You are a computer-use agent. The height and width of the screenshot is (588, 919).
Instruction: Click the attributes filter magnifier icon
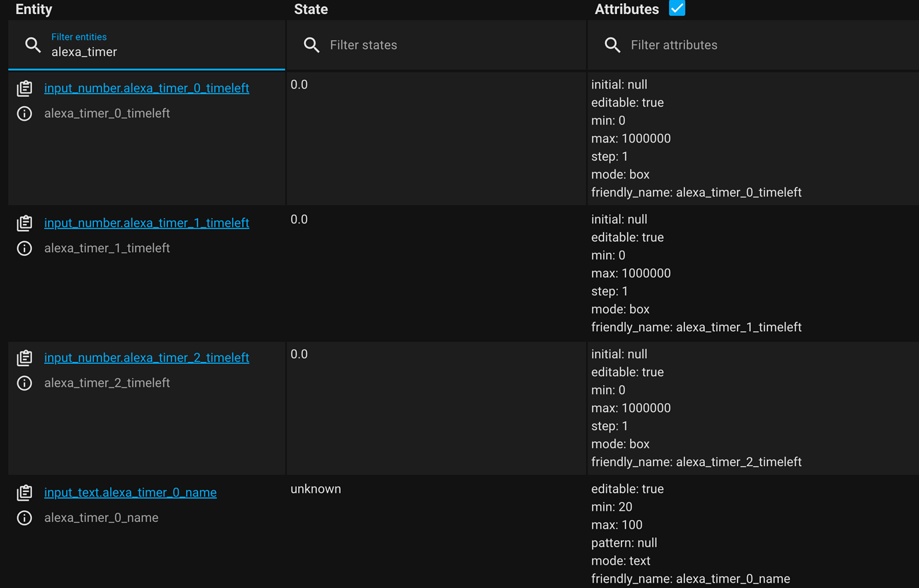click(612, 45)
